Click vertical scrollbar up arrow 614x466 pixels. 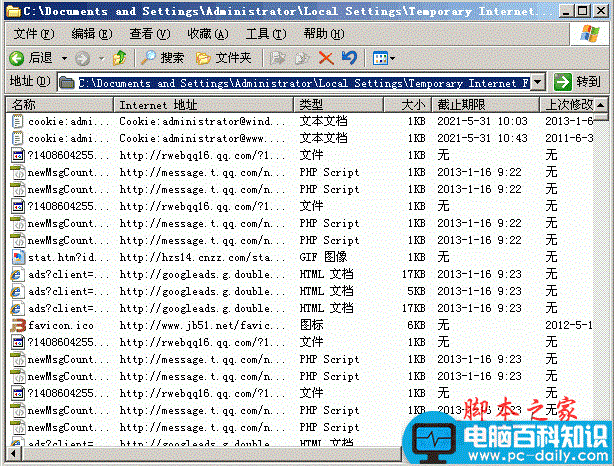tap(601, 105)
